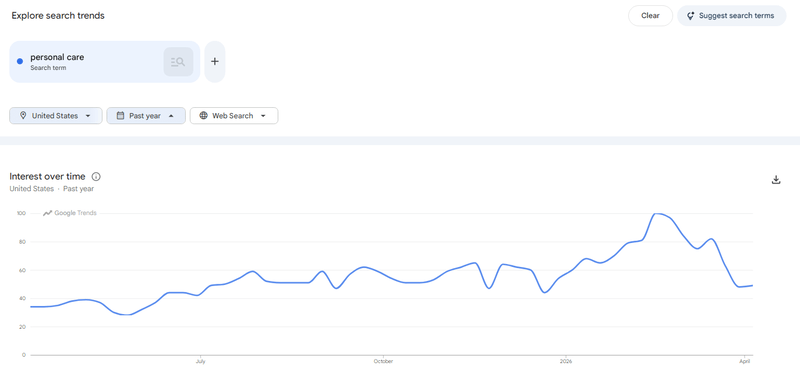Click the 100 value on the y-axis
The height and width of the screenshot is (380, 800).
tap(21, 213)
